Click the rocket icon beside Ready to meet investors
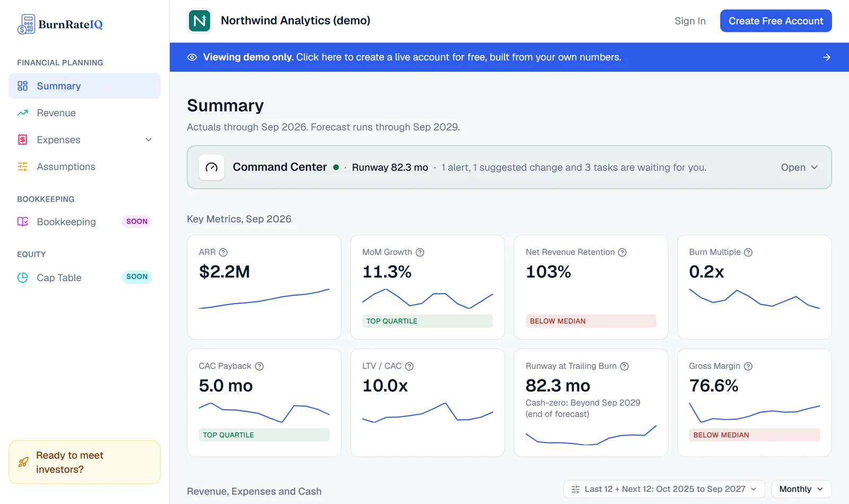This screenshot has width=849, height=504. click(x=23, y=462)
